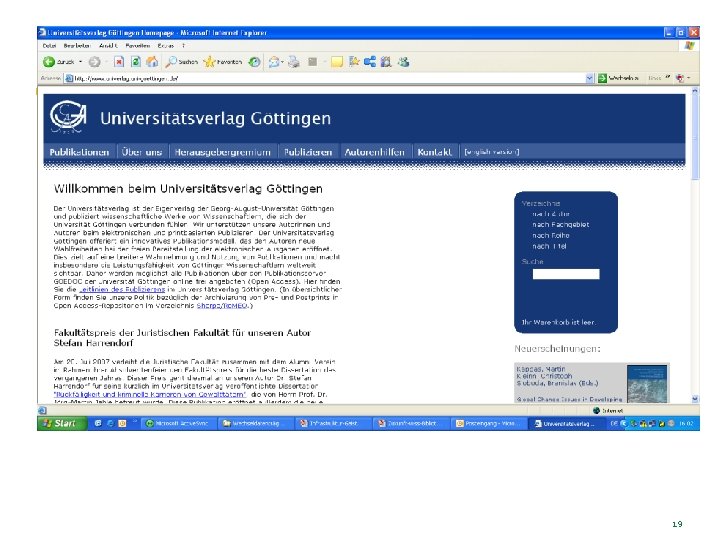Image resolution: width=720 pixels, height=540 pixels.
Task: Click the grey Forward arrow button
Action: (x=94, y=62)
